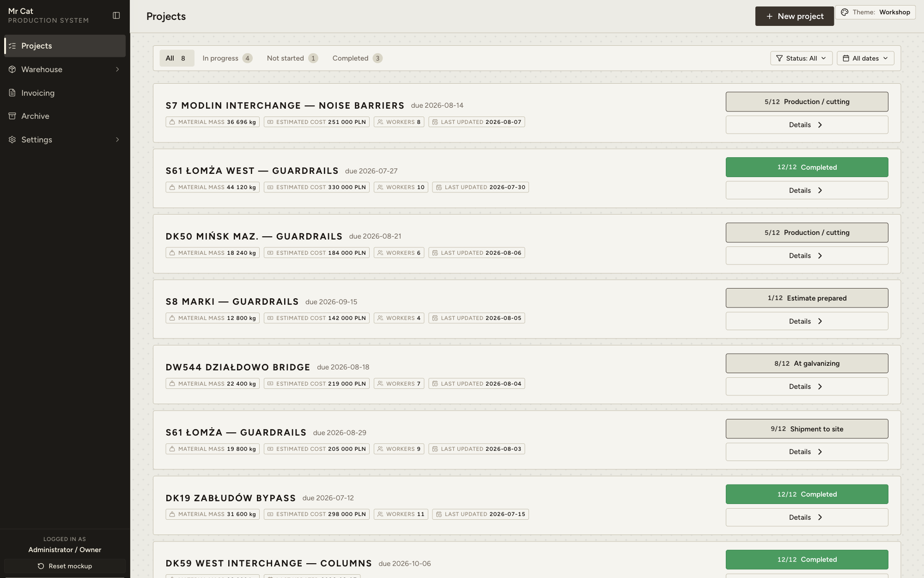Viewport: 924px width, 578px height.
Task: Click estimated cost icon for DK19 Zabłudów Bypass
Action: [270, 514]
